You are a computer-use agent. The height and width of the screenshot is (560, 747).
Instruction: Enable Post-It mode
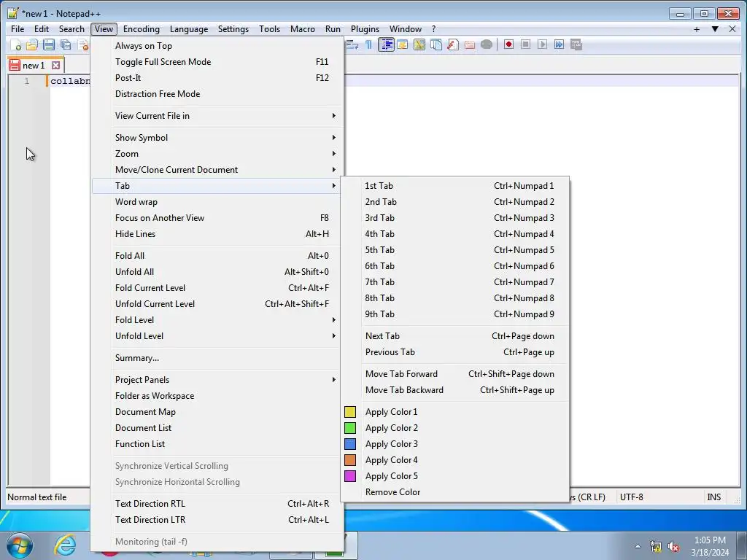[x=217, y=78]
